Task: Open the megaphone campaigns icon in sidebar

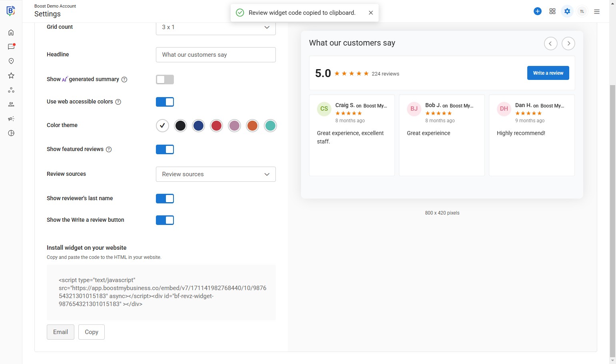Action: point(11,119)
